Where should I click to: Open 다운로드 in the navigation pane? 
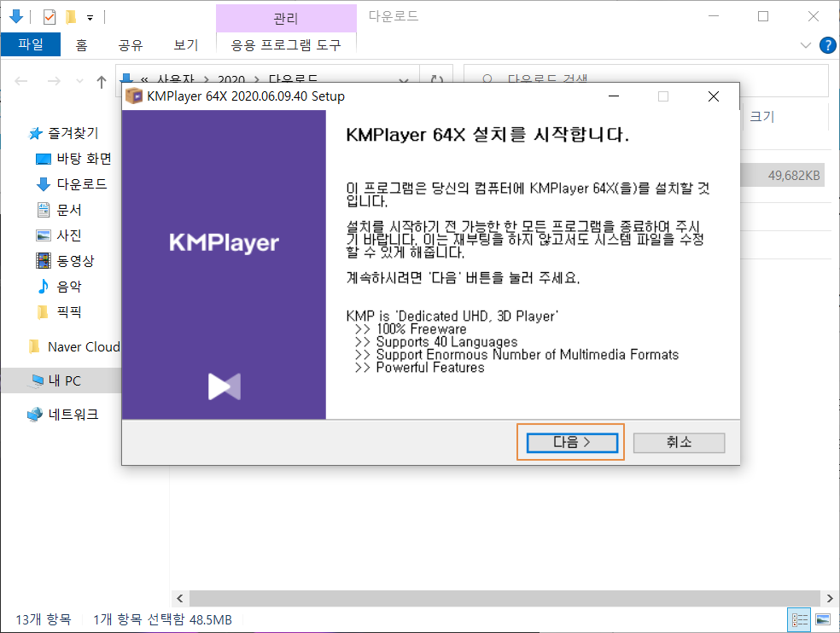point(82,184)
